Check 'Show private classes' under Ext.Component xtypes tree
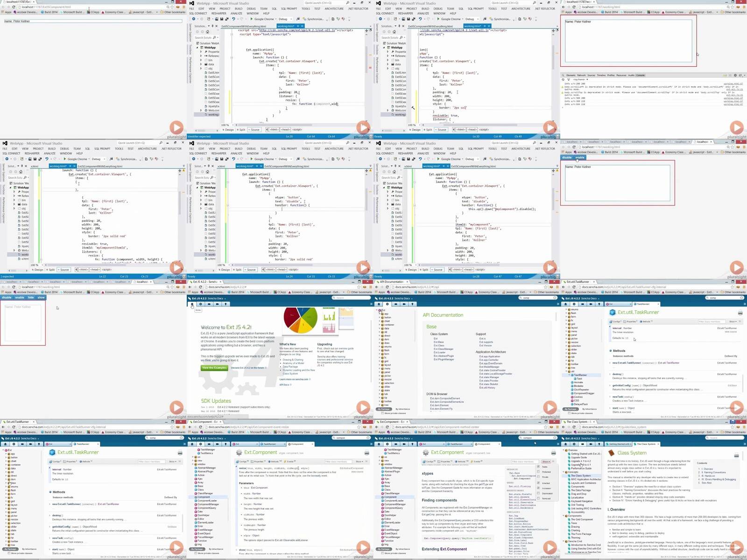The image size is (747, 560). tap(382, 553)
